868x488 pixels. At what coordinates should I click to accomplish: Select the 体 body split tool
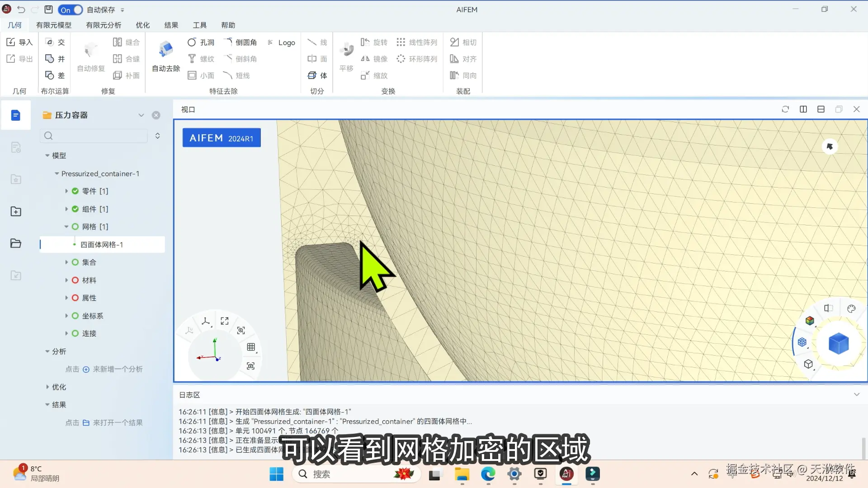pos(317,75)
